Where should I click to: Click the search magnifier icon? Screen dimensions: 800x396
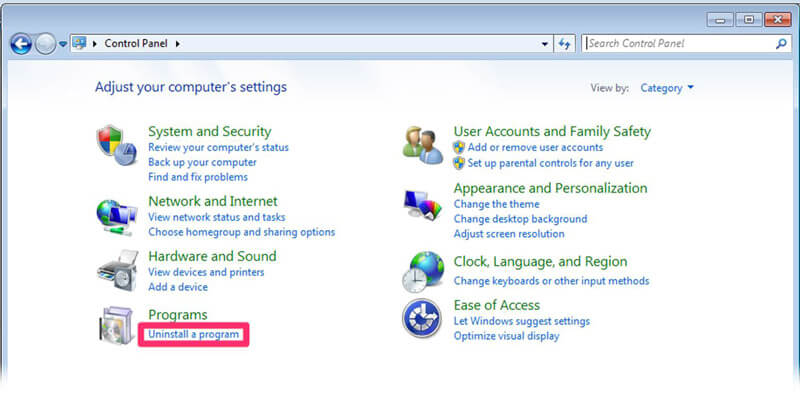pos(781,44)
